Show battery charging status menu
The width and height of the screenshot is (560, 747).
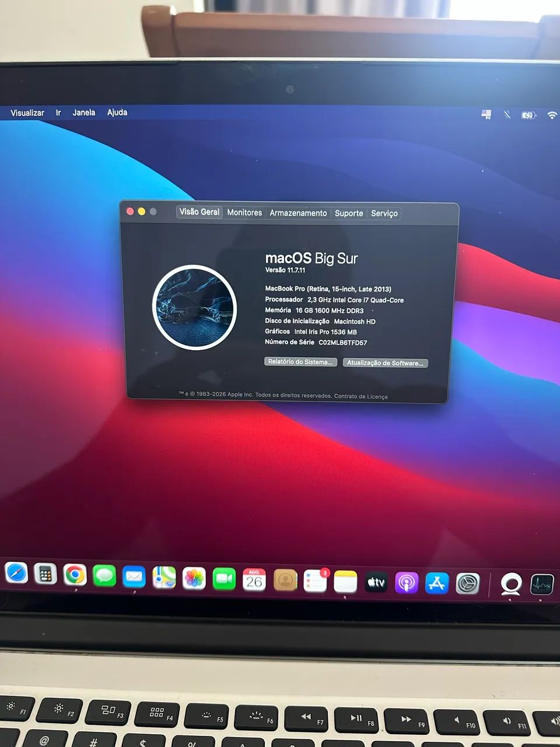(x=528, y=115)
